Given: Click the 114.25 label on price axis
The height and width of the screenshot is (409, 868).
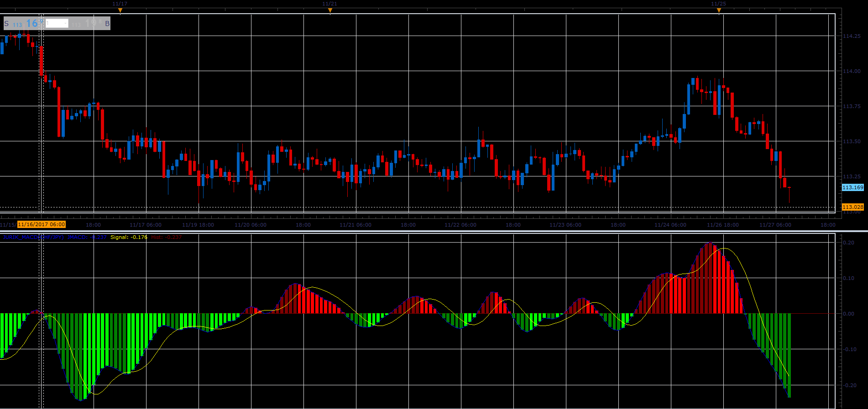Looking at the screenshot, I should [852, 36].
